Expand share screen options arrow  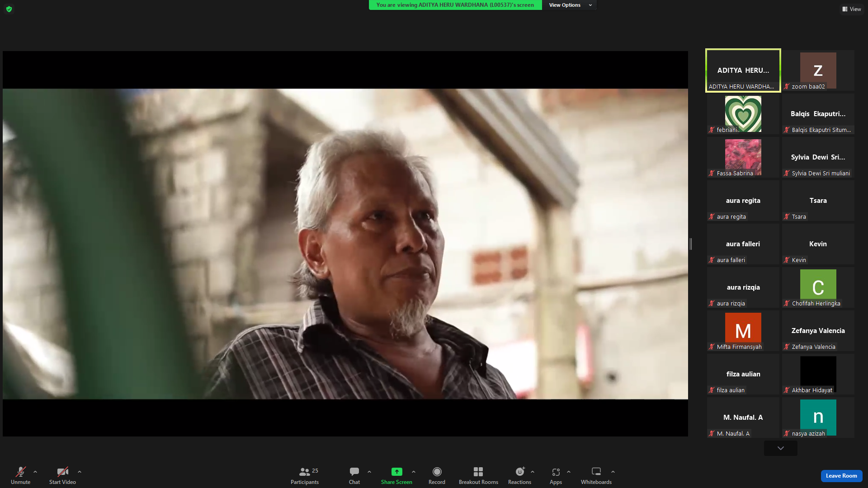tap(414, 472)
